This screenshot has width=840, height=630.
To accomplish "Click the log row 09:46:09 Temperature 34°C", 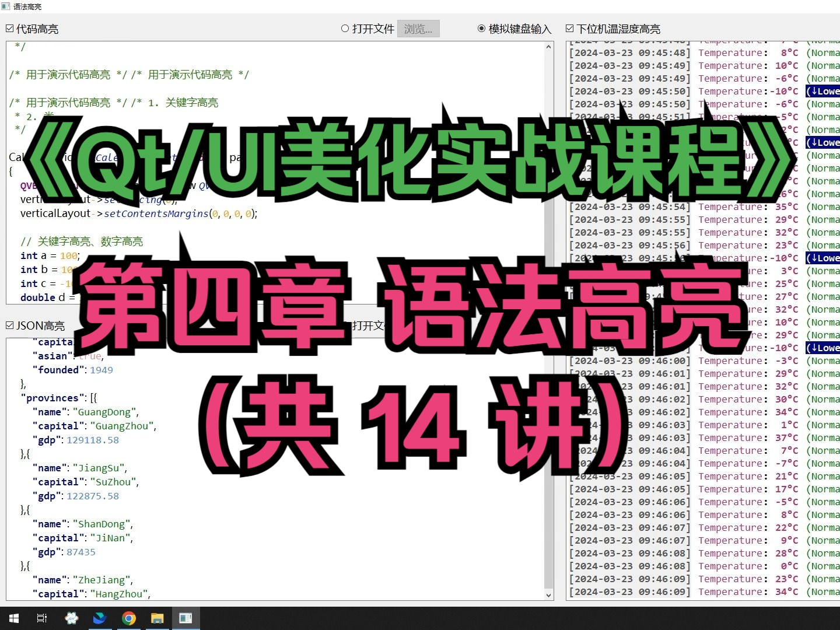I will (704, 591).
